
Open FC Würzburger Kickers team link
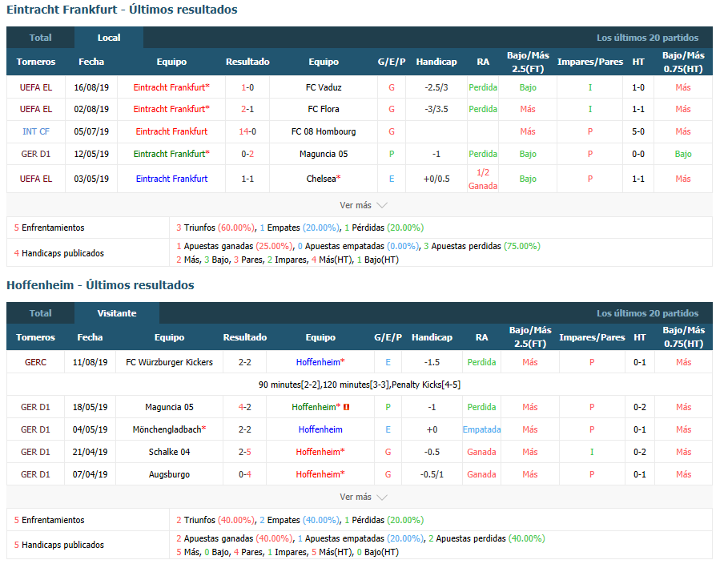tap(169, 362)
